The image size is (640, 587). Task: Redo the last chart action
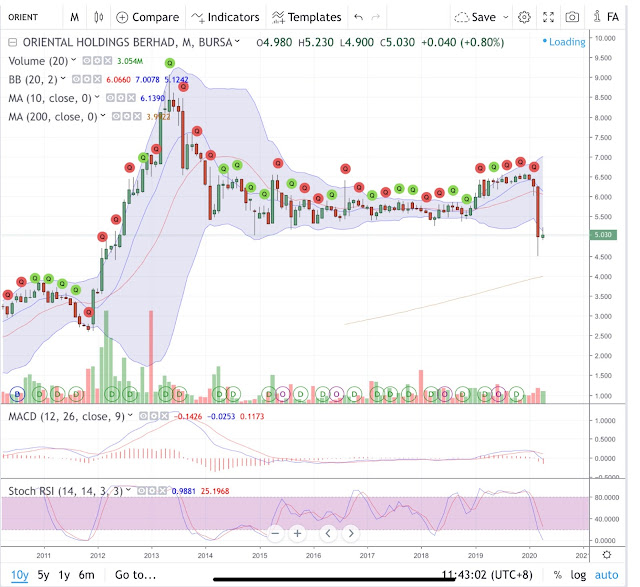pyautogui.click(x=376, y=17)
